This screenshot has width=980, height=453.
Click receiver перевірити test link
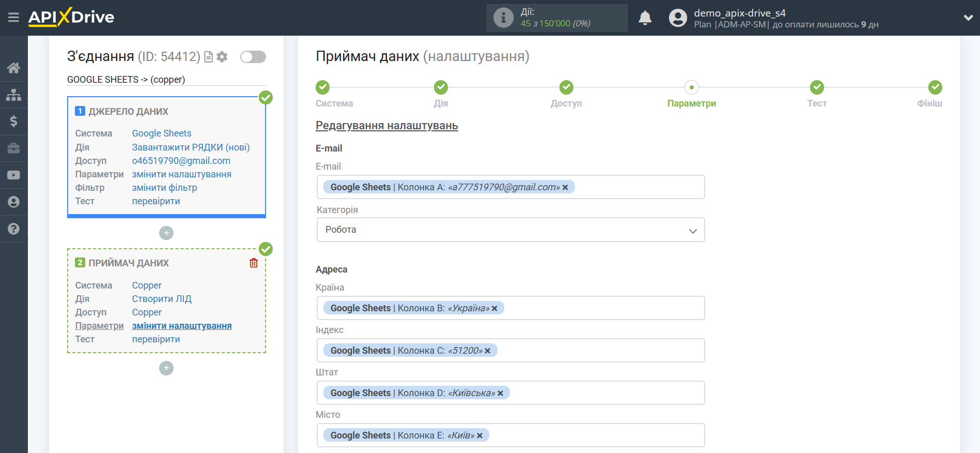(x=156, y=339)
